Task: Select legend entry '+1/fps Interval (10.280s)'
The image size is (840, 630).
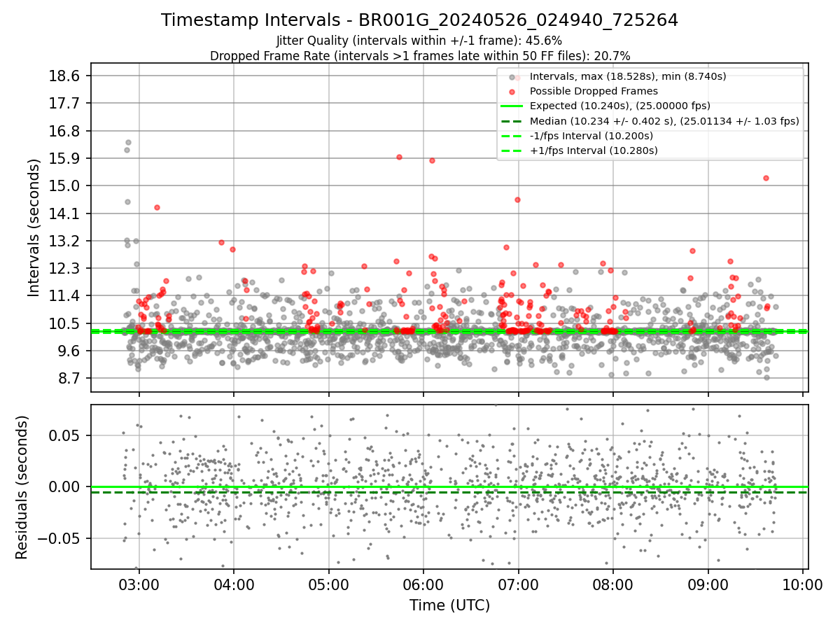Action: pyautogui.click(x=594, y=150)
